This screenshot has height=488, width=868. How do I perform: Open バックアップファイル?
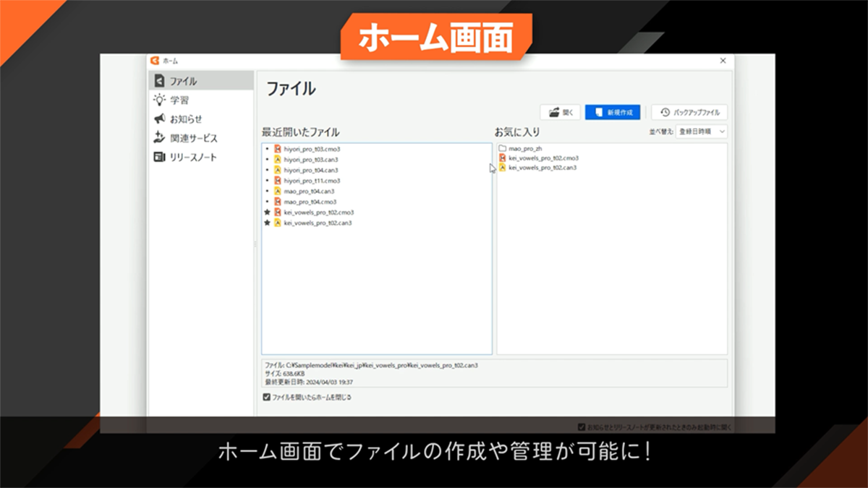(x=689, y=112)
